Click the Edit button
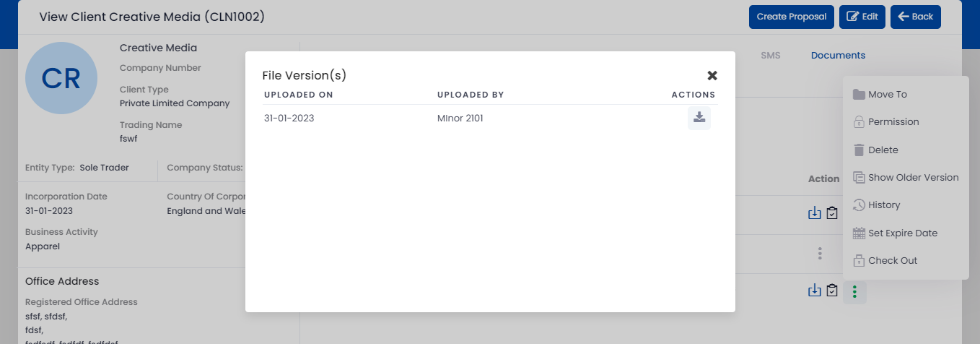 coord(862,17)
